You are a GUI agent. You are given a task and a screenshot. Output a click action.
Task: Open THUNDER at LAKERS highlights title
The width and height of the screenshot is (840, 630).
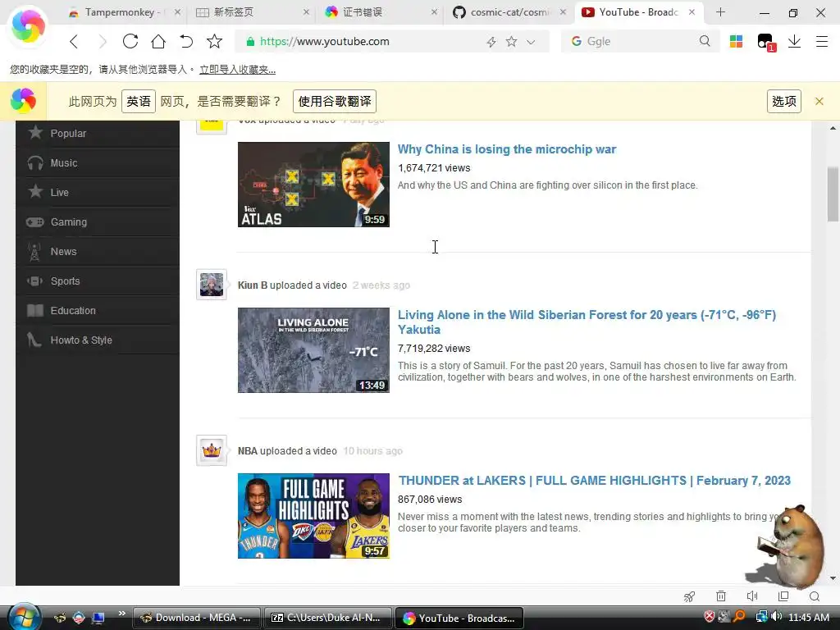tap(594, 480)
